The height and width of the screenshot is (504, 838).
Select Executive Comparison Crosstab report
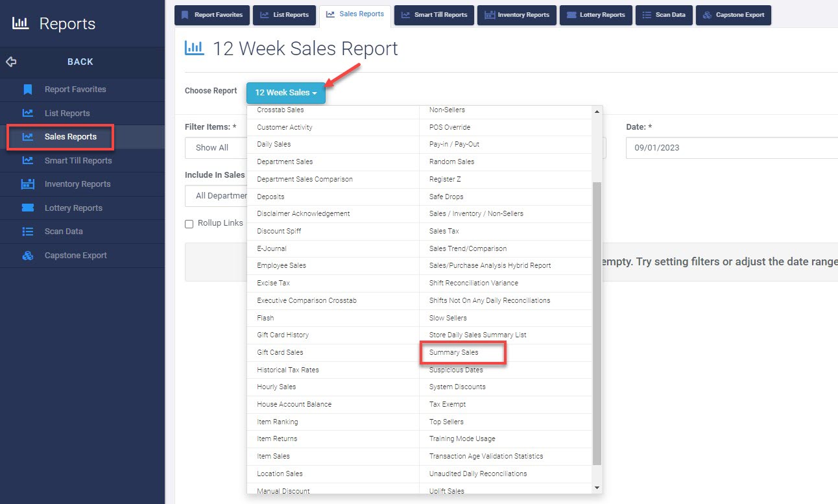307,300
